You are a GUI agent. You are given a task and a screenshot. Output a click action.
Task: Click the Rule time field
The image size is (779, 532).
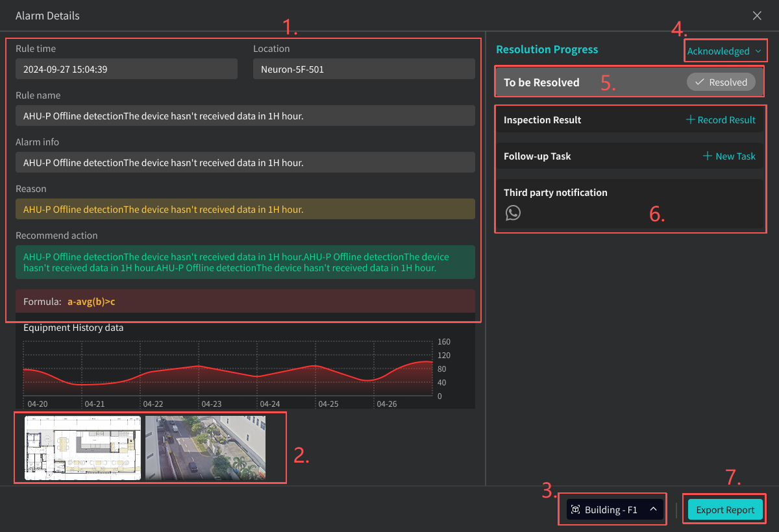[x=127, y=69]
